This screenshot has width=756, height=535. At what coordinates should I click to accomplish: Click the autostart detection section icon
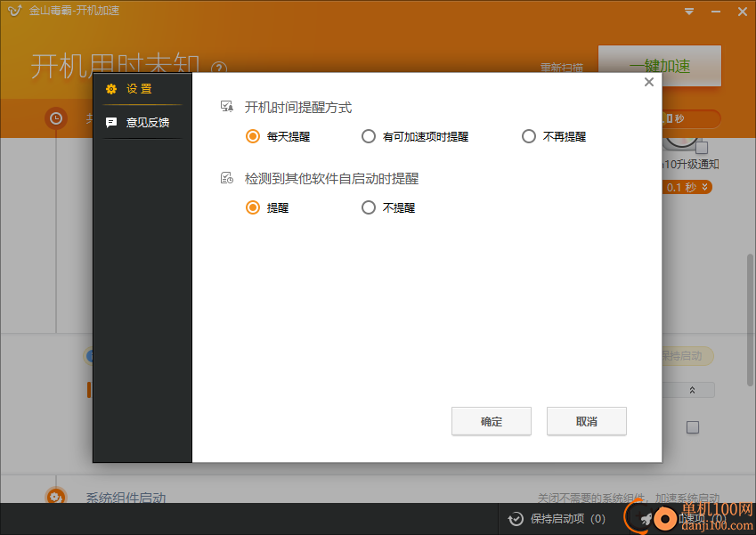226,178
